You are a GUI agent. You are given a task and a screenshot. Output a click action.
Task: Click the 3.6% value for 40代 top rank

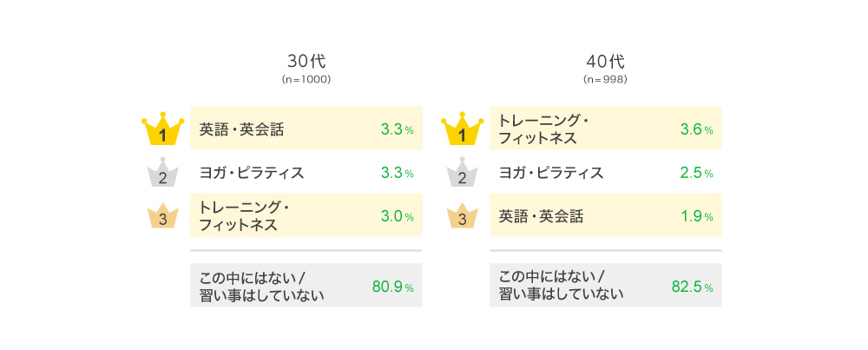pos(696,129)
